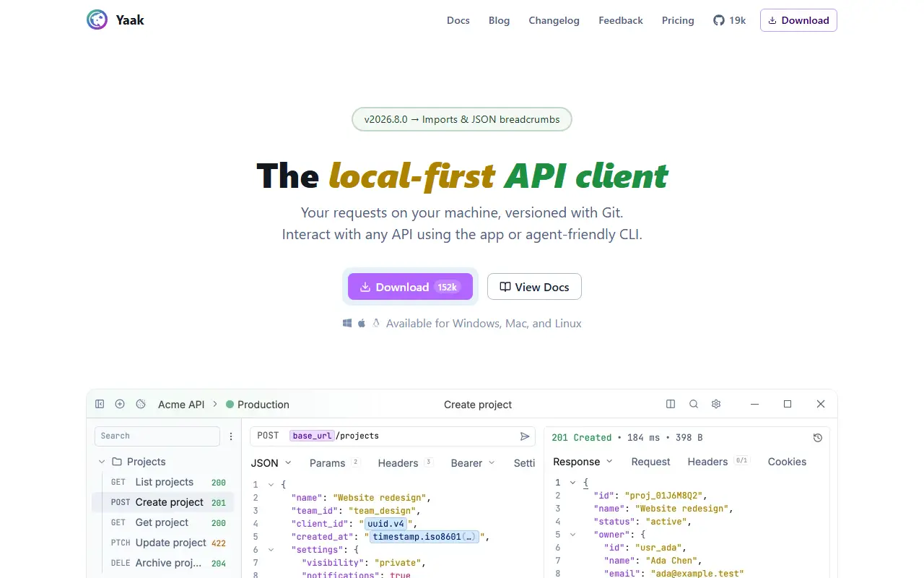The width and height of the screenshot is (924, 578).
Task: Click the header Download button
Action: coord(798,20)
